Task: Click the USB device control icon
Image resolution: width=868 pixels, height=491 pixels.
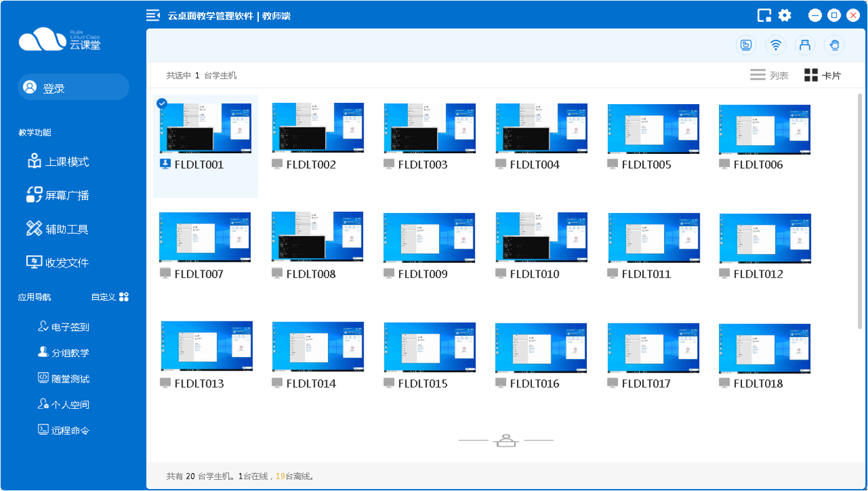Action: pos(805,45)
